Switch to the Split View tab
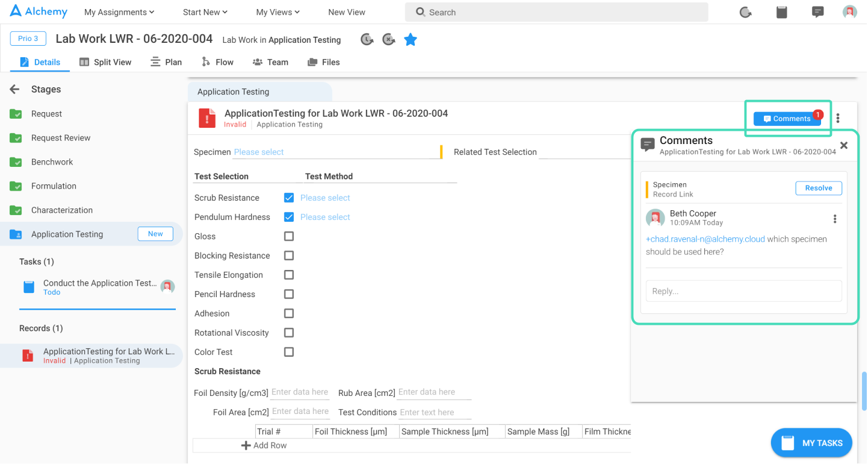 pyautogui.click(x=105, y=62)
